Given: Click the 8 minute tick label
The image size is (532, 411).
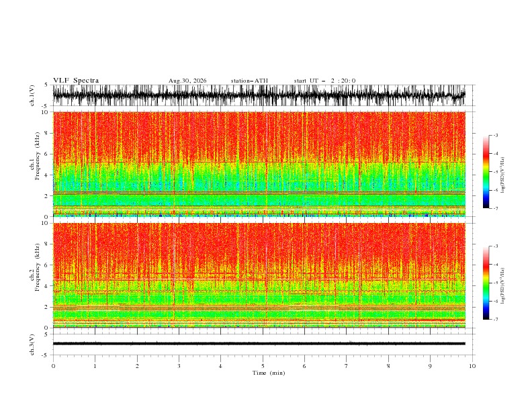Looking at the screenshot, I should (x=388, y=366).
